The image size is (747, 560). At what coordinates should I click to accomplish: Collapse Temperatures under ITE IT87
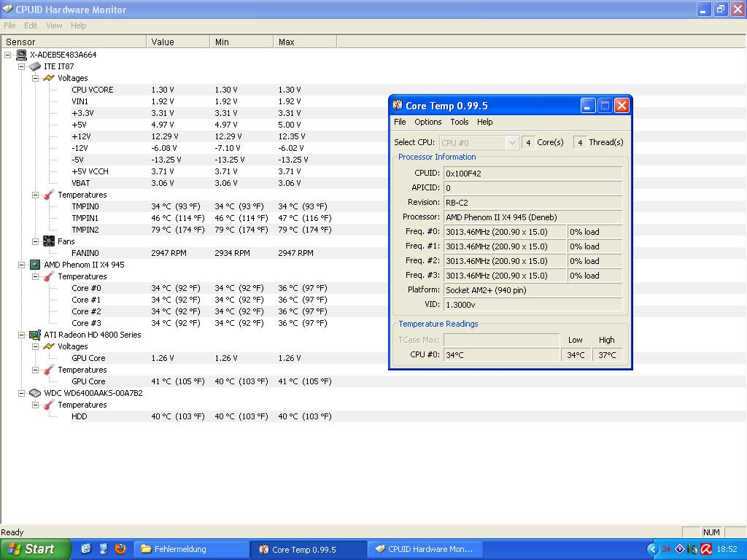[x=35, y=195]
